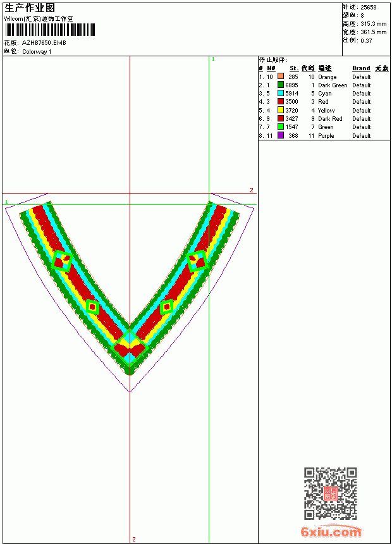Click the Orange thread color swatch

click(281, 77)
